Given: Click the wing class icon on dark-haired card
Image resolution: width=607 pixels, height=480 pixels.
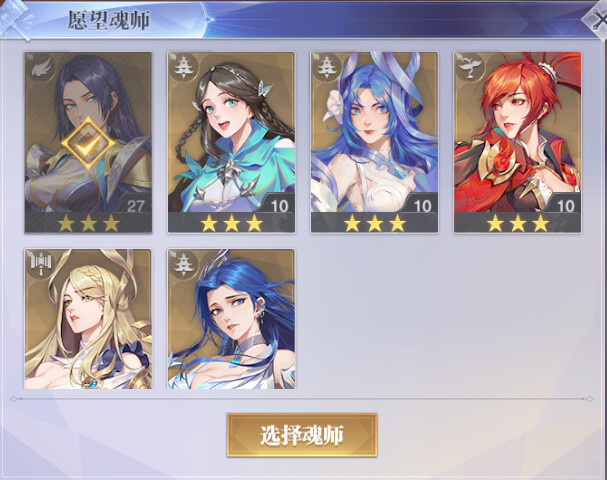Looking at the screenshot, I should coord(41,68).
